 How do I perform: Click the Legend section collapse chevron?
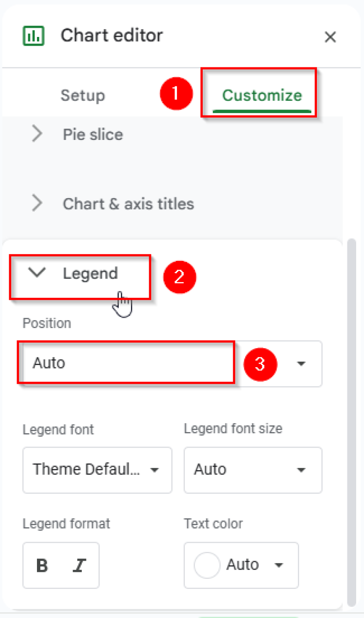[x=36, y=273]
